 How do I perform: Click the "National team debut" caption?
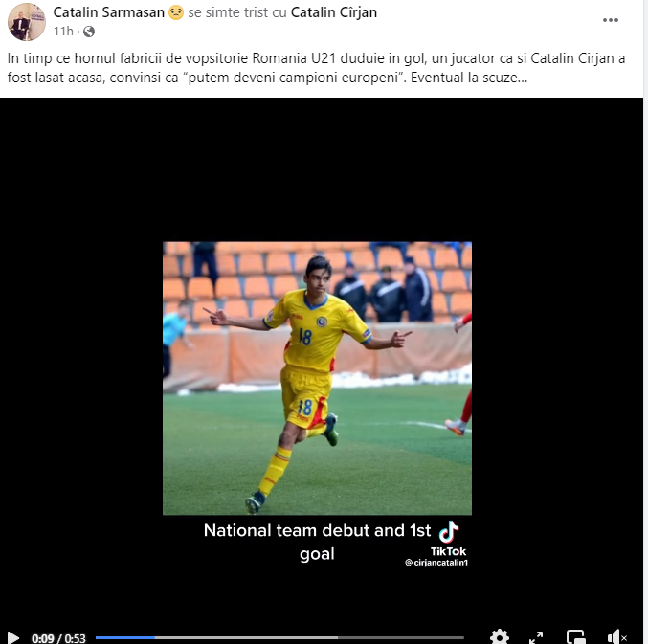click(317, 542)
